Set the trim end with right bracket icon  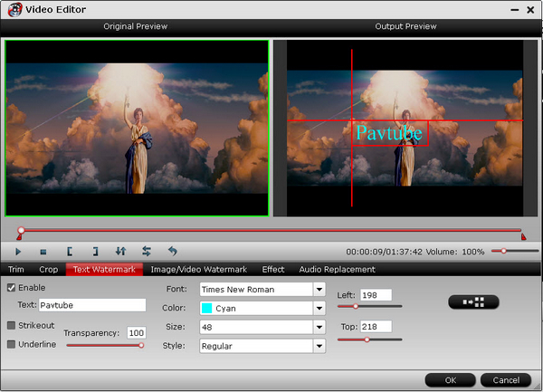click(x=96, y=252)
